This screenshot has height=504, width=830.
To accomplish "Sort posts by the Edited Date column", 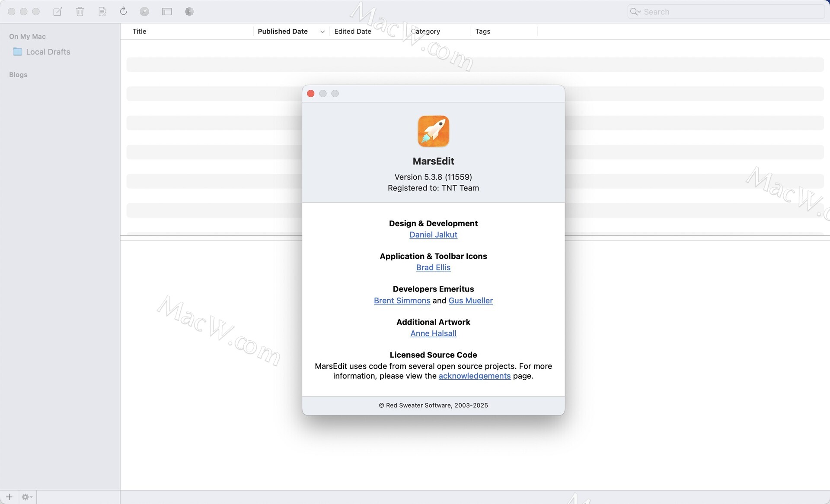I will tap(352, 32).
